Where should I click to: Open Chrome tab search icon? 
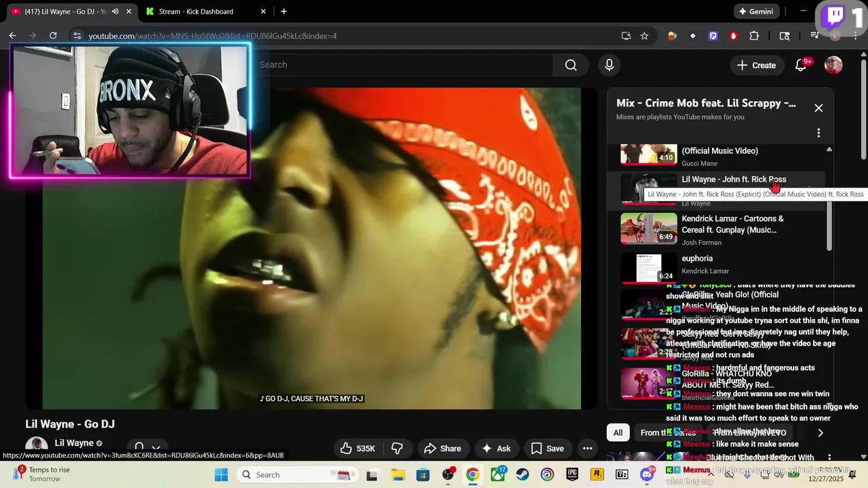(785, 36)
